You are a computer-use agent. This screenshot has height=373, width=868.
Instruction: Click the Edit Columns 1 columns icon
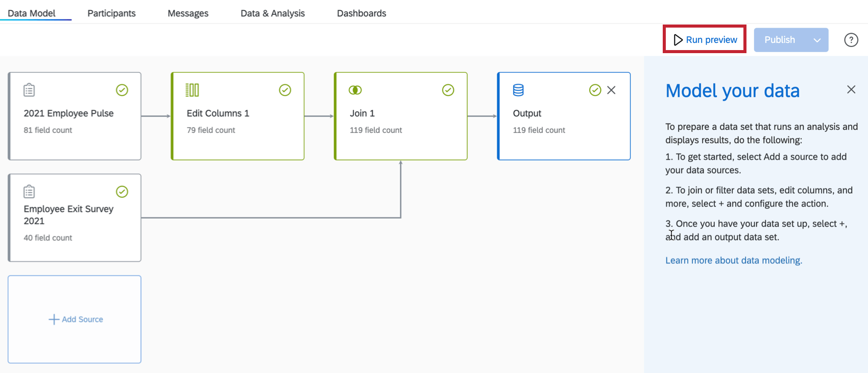pos(192,90)
